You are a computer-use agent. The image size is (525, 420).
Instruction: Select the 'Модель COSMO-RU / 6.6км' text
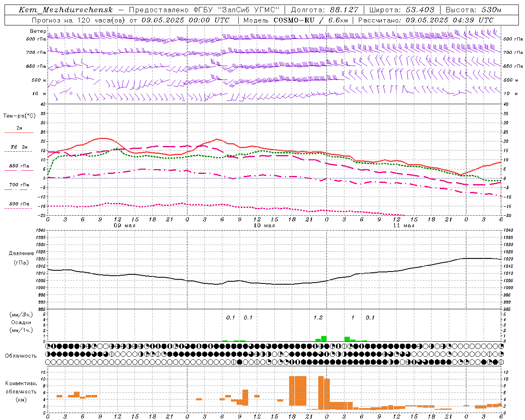pyautogui.click(x=296, y=20)
